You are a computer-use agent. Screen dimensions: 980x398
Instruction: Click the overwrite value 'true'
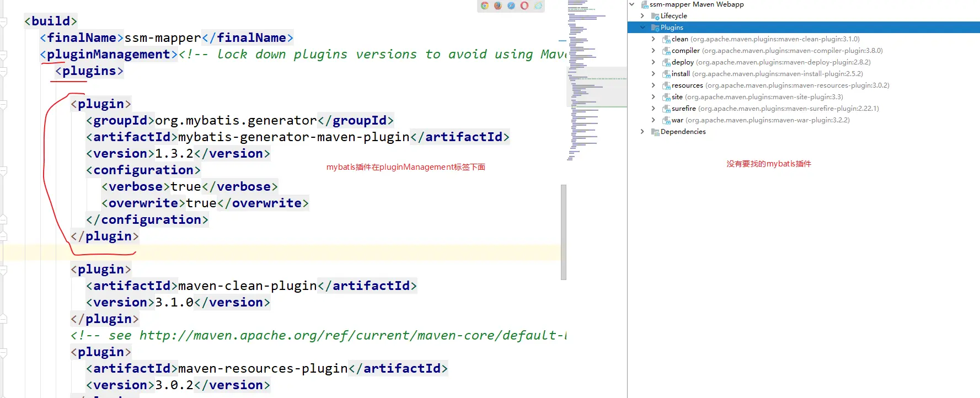pyautogui.click(x=201, y=203)
